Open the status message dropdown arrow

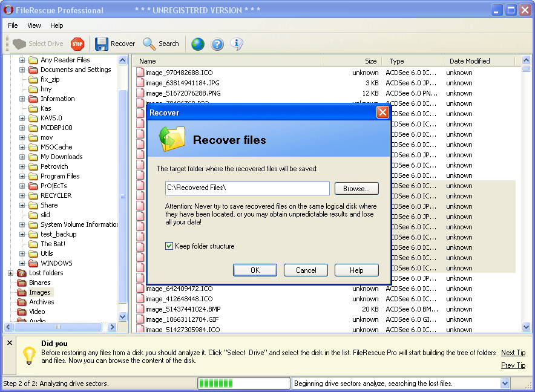505,384
